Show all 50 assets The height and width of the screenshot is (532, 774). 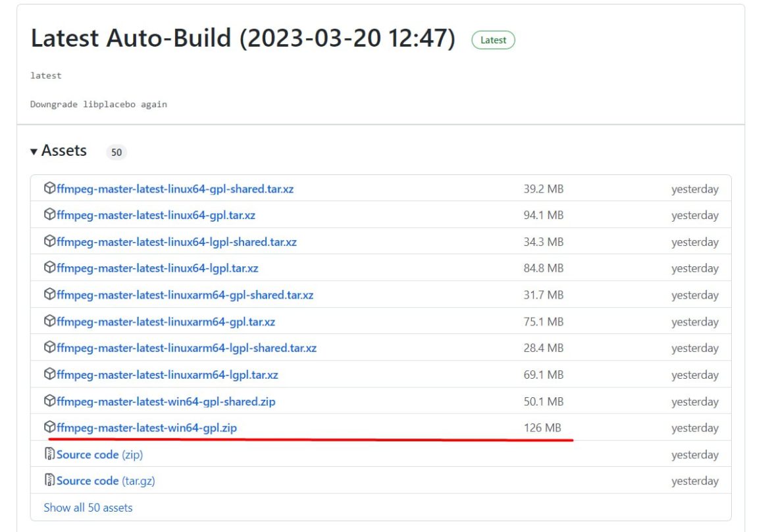pos(88,508)
